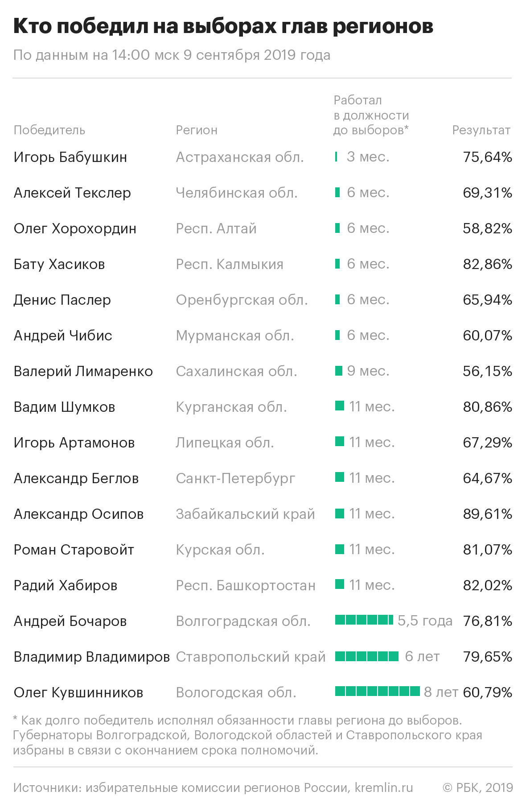The width and height of the screenshot is (526, 812).
Task: Select the Победитель column header
Action: click(x=49, y=130)
